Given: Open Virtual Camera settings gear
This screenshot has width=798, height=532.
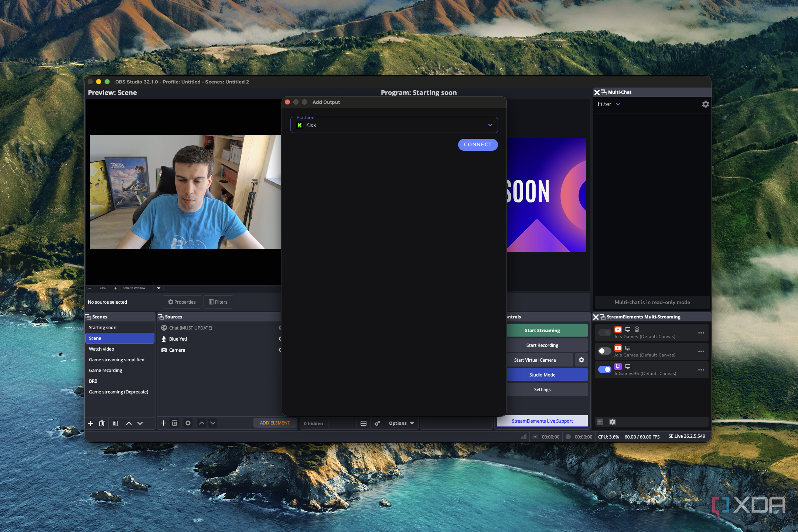Looking at the screenshot, I should pos(582,360).
